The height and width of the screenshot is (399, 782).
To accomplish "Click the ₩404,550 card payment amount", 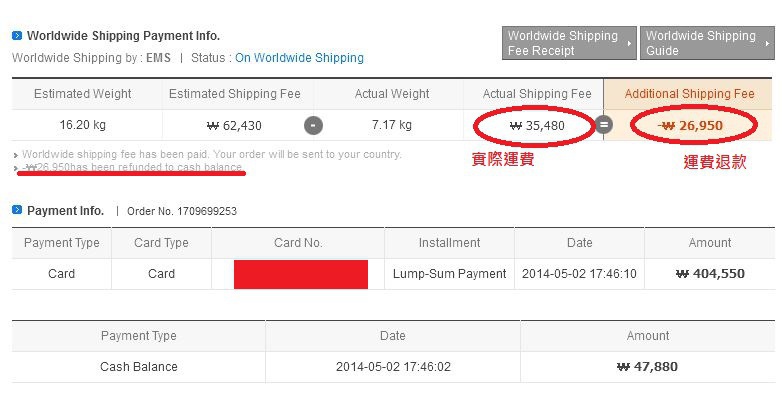I will click(x=710, y=274).
